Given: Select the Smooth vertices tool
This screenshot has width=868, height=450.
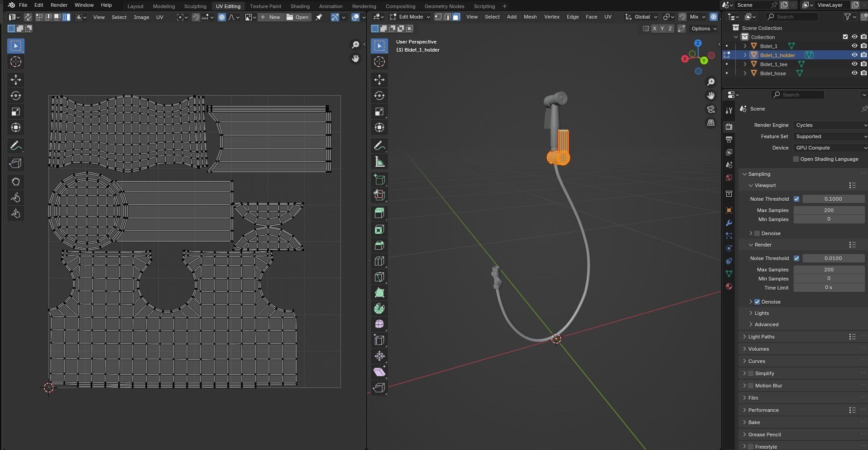Looking at the screenshot, I should tap(379, 324).
